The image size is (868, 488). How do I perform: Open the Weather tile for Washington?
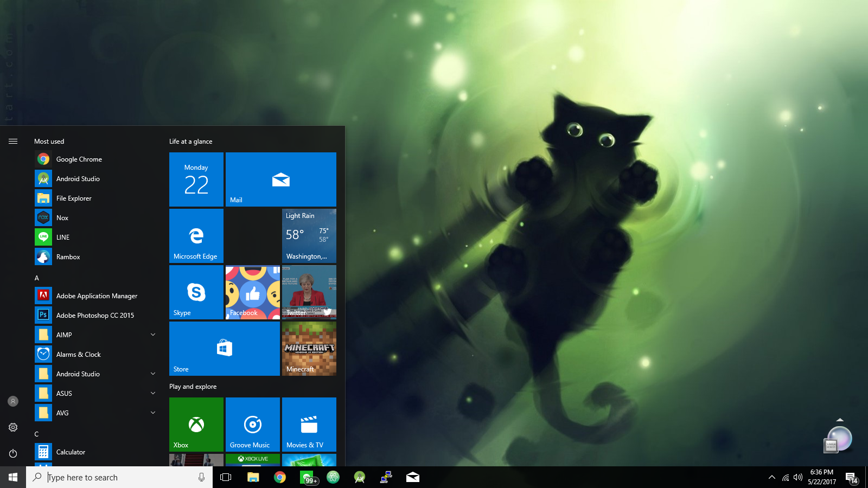309,236
